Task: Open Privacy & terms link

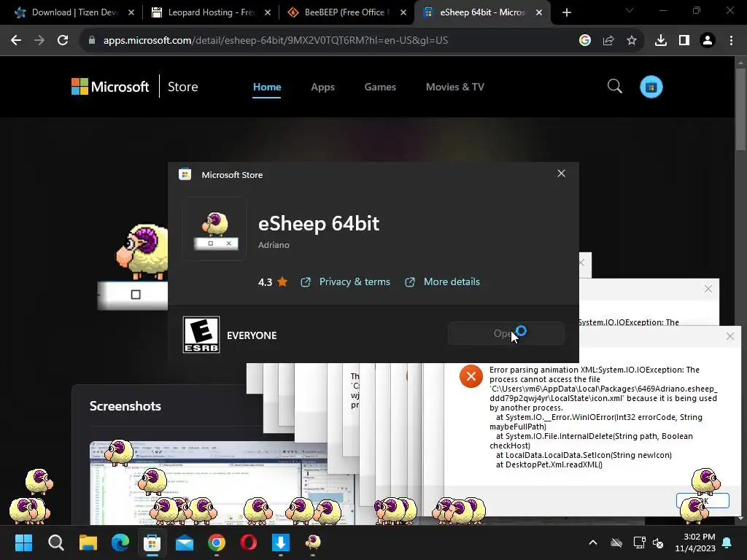Action: pos(355,282)
